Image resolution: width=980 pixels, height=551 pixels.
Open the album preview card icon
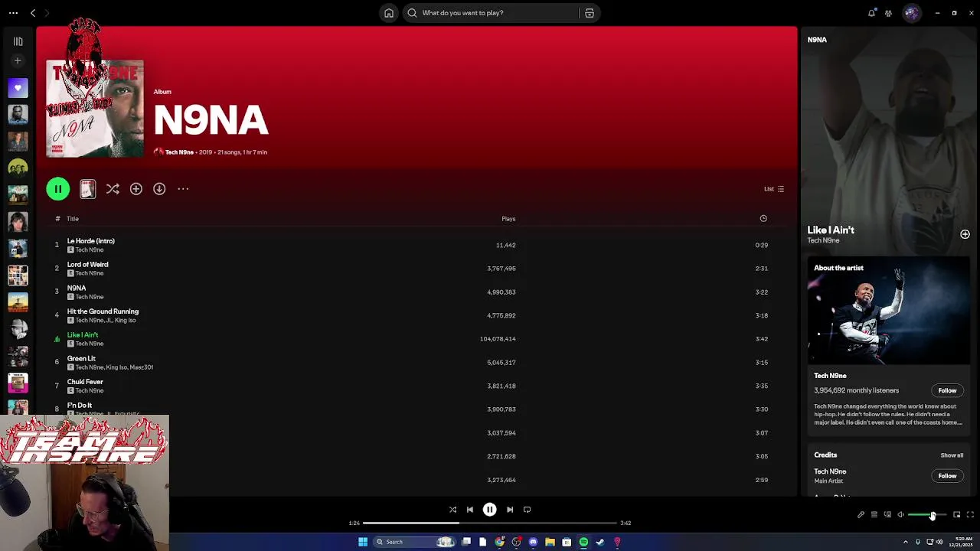point(87,189)
